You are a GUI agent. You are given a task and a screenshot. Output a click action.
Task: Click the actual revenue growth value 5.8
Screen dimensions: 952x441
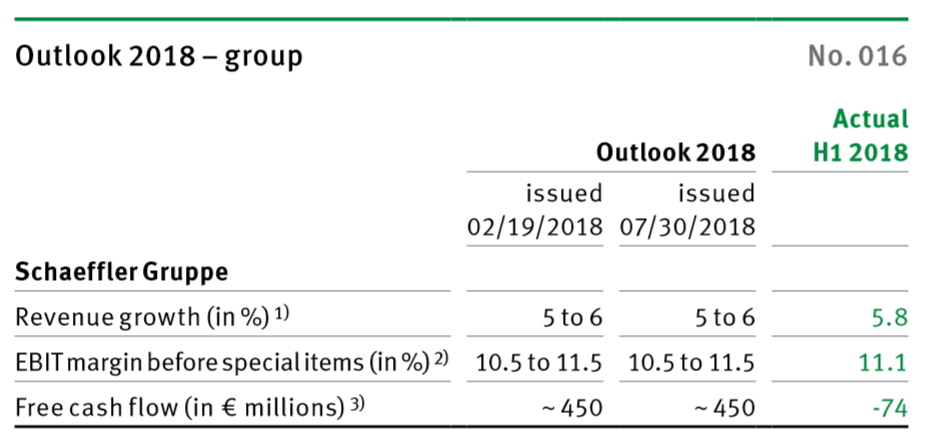point(888,318)
